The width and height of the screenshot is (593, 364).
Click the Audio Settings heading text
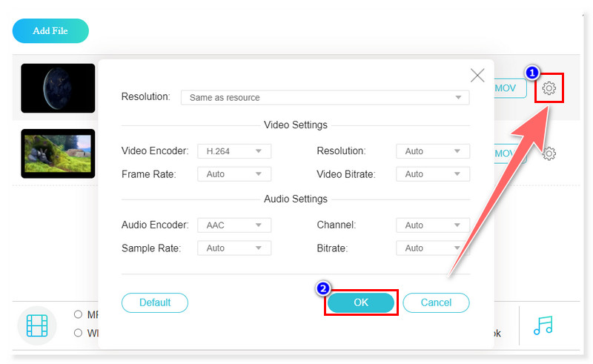point(295,199)
